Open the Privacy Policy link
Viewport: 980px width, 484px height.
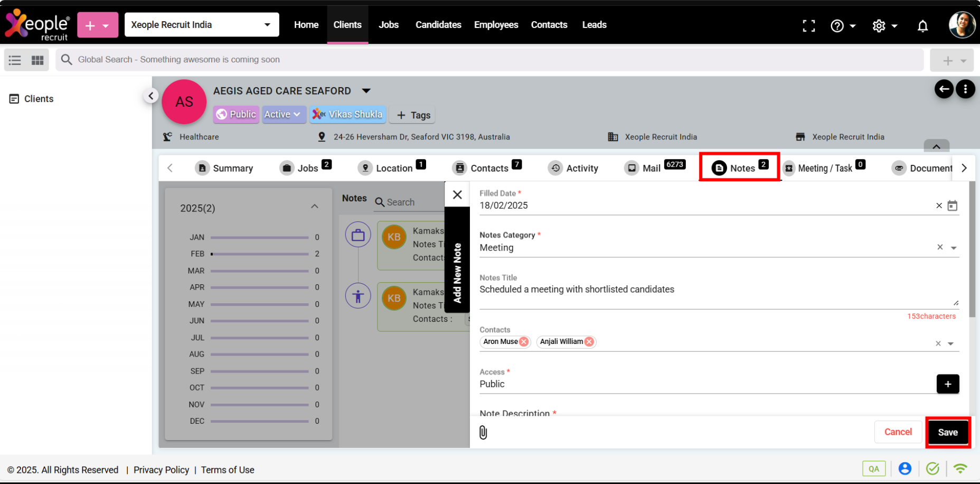pos(161,470)
